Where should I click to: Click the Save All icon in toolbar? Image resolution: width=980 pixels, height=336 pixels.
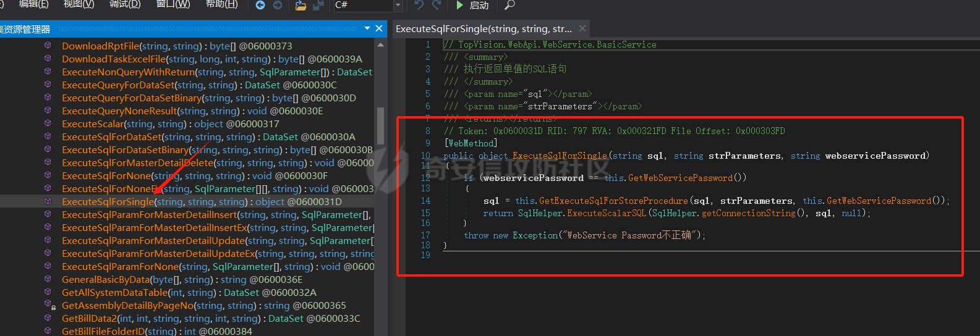coord(318,6)
